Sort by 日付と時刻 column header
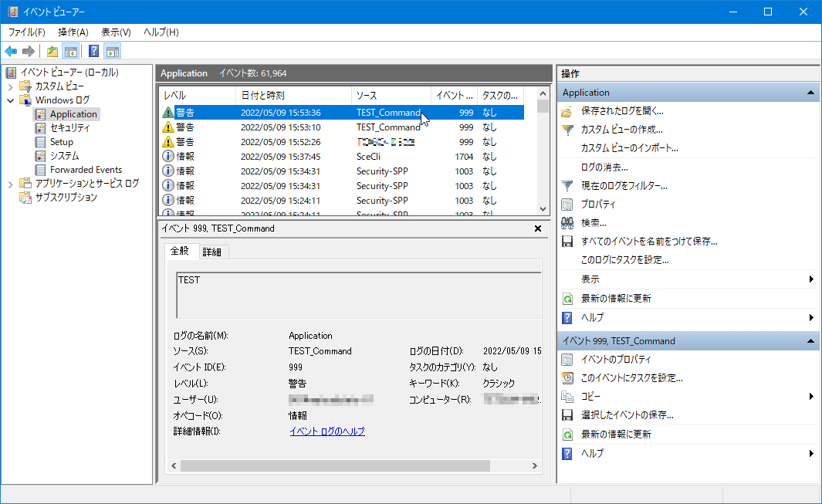Viewport: 822px width, 504px height. pyautogui.click(x=262, y=96)
